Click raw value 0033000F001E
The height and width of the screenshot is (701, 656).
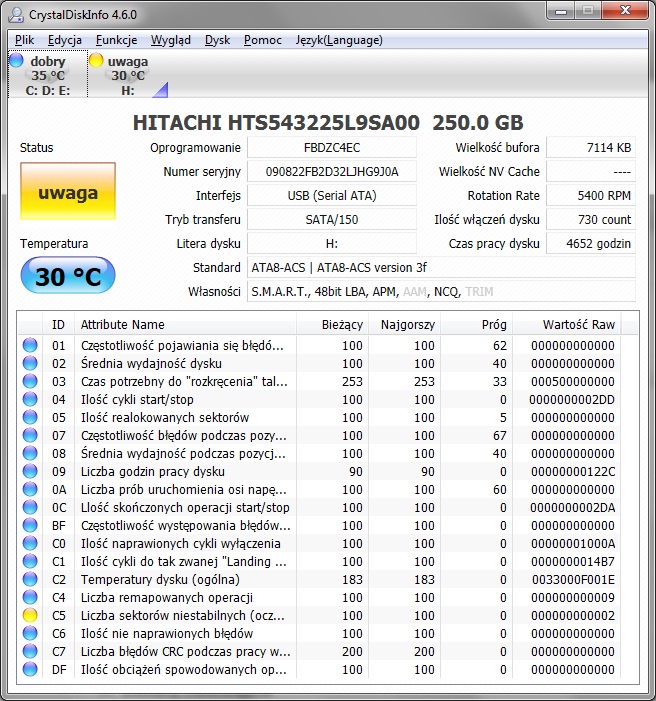573,579
